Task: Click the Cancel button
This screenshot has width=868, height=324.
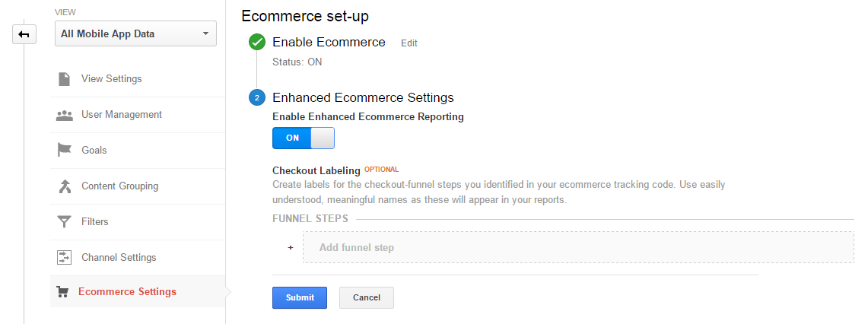Action: point(367,297)
